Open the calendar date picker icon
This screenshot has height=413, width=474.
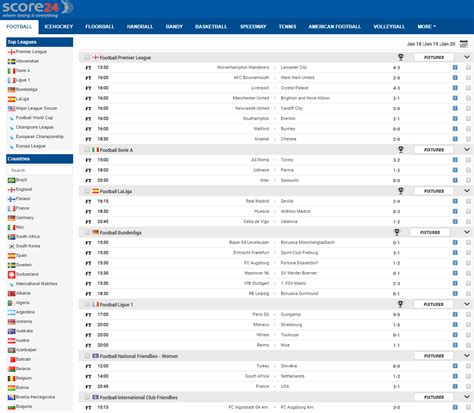click(464, 44)
